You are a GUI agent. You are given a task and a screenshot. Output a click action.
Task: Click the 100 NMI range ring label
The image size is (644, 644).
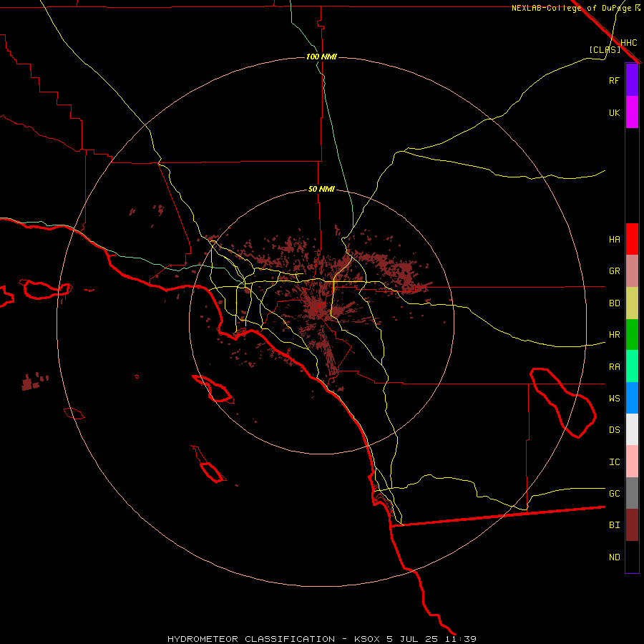point(321,57)
